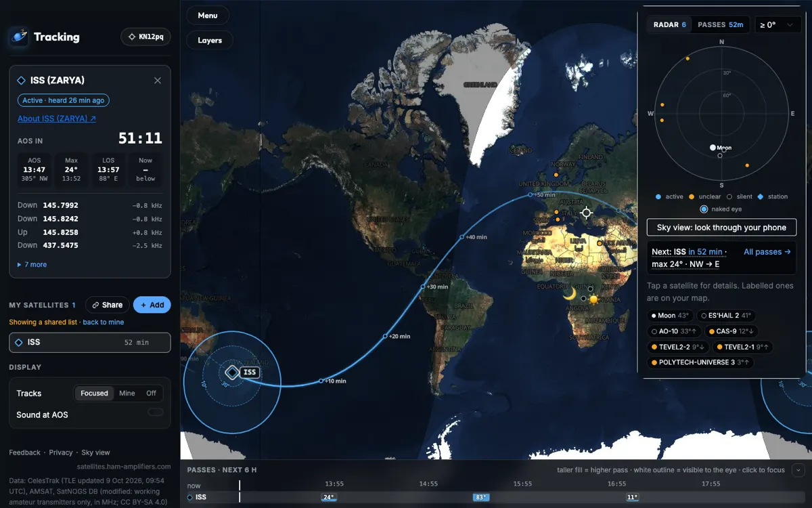Click the crosshair observer location marker
This screenshot has width=812, height=508.
pos(587,213)
